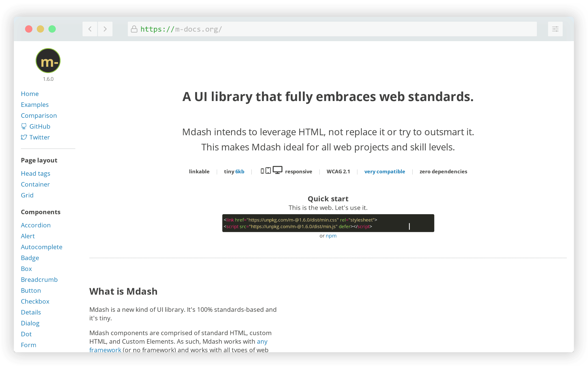This screenshot has height=369, width=588.
Task: Navigate to Head tags page
Action: 35,174
